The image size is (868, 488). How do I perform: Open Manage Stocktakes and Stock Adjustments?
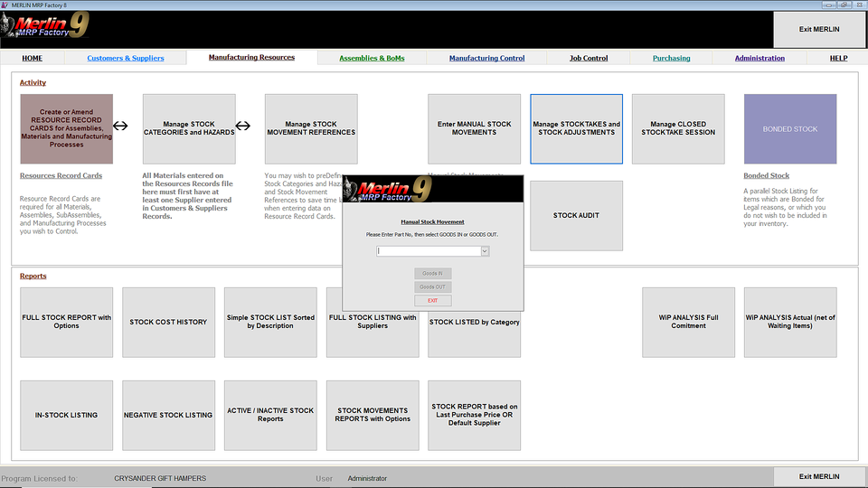coord(576,129)
